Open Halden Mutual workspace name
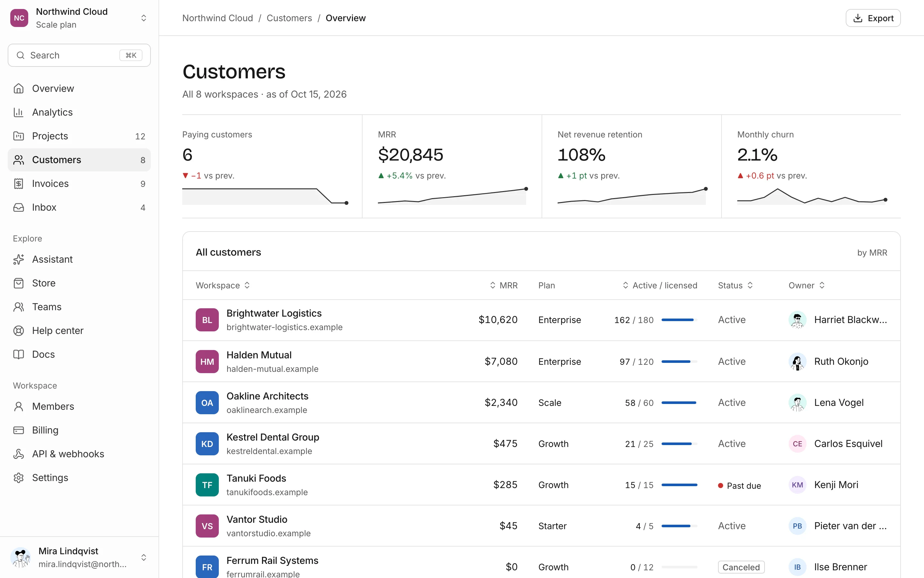The height and width of the screenshot is (578, 924). pos(259,355)
